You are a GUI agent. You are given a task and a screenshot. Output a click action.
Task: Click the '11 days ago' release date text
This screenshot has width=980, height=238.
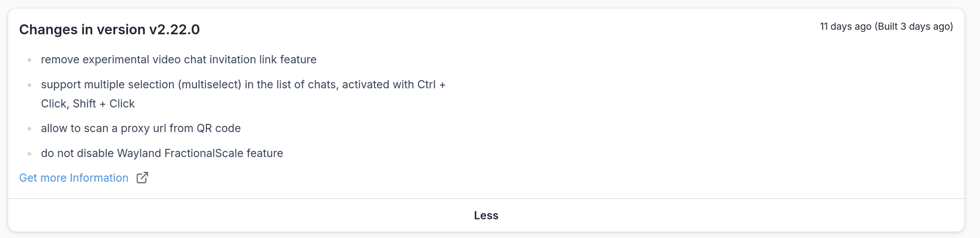[x=845, y=27]
